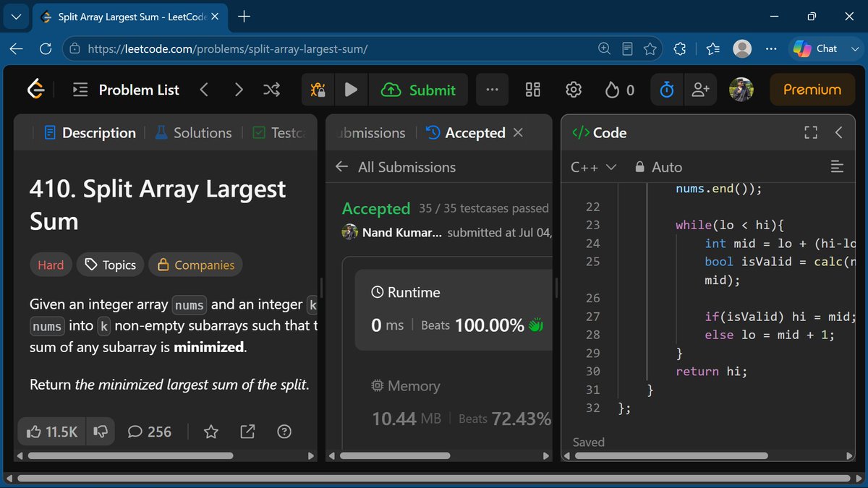Open LeetCode settings gear
Viewport: 868px width, 488px height.
[574, 90]
